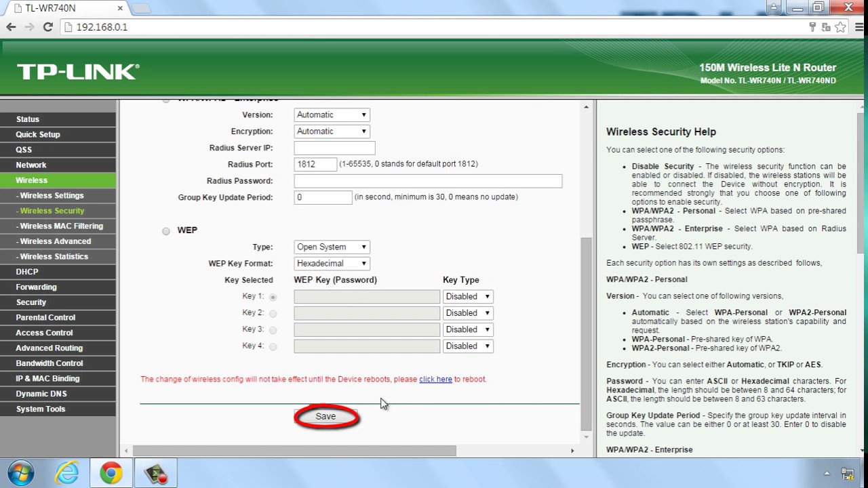Select Key 3 radio button
868x488 pixels.
pyautogui.click(x=273, y=330)
